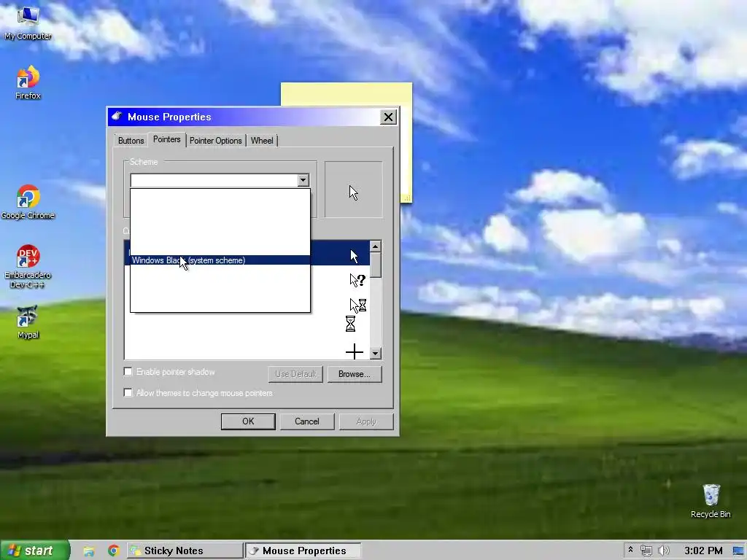Click the yellow sticky note window
This screenshot has height=560, width=747.
(347, 94)
